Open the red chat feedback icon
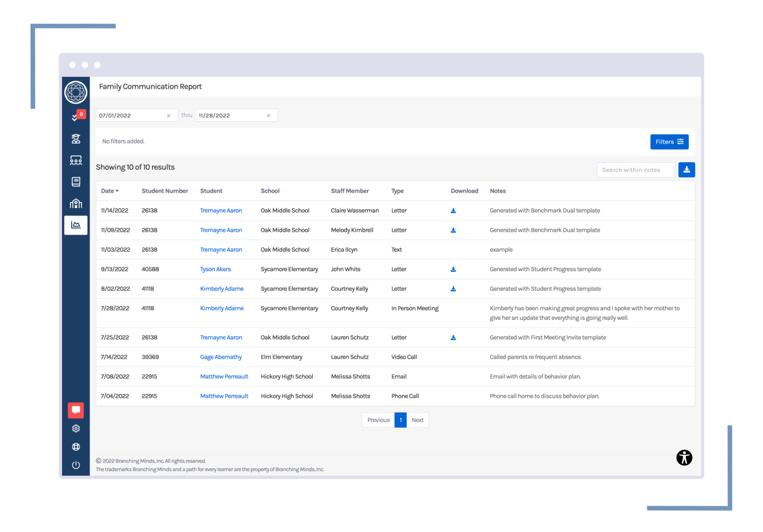763x532 pixels. [x=76, y=410]
